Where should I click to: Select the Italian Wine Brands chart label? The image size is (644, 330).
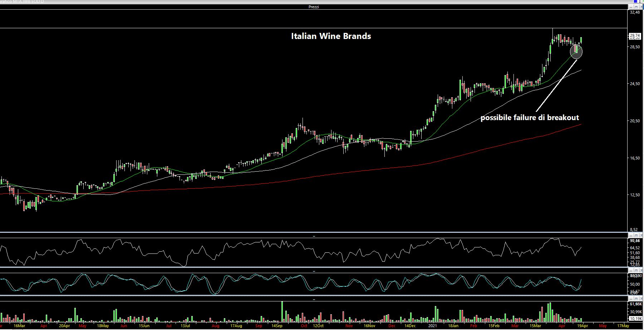pyautogui.click(x=331, y=36)
